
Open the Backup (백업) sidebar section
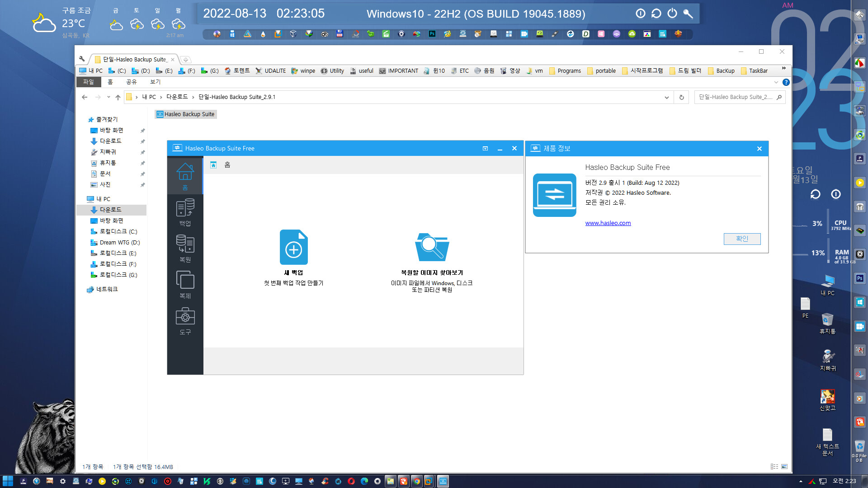pyautogui.click(x=185, y=212)
